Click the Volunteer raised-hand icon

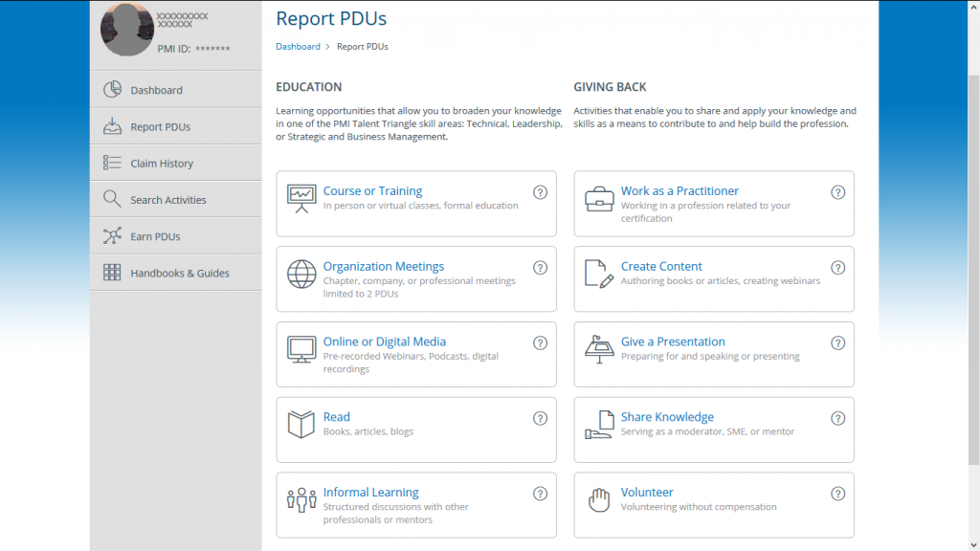599,499
